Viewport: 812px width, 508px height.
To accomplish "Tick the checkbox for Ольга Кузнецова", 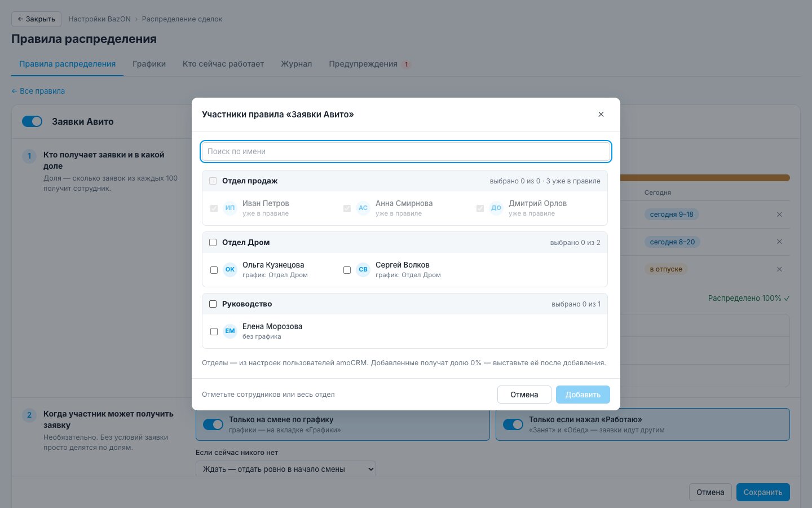I will (x=214, y=270).
